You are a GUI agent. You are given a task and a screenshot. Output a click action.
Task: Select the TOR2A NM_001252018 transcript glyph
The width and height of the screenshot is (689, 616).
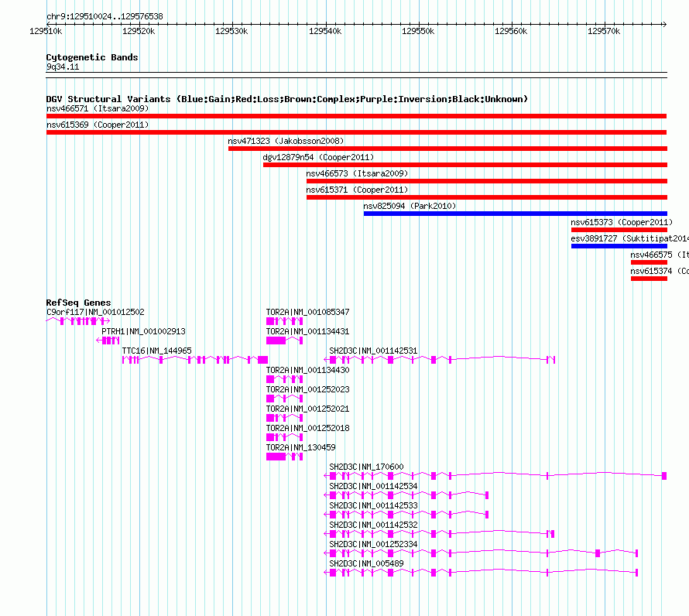pyautogui.click(x=284, y=437)
